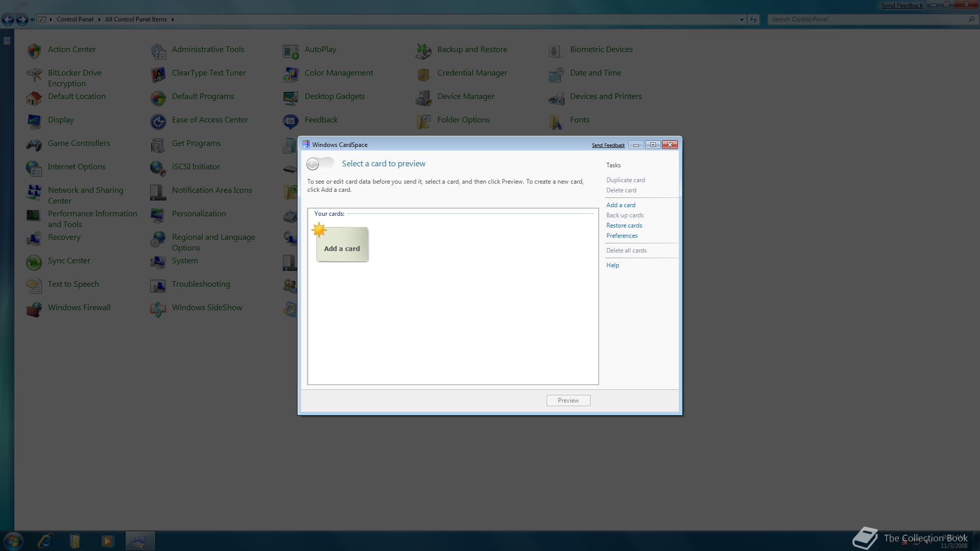This screenshot has width=980, height=551.
Task: Click Explorer Forward navigation button
Action: 22,19
